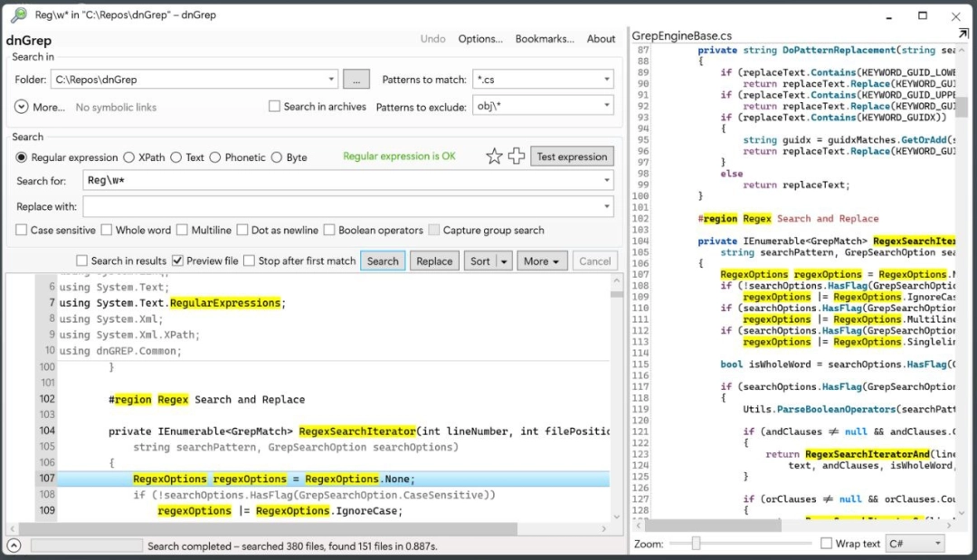Open the Patterns to exclude dropdown
977x560 pixels.
click(606, 107)
